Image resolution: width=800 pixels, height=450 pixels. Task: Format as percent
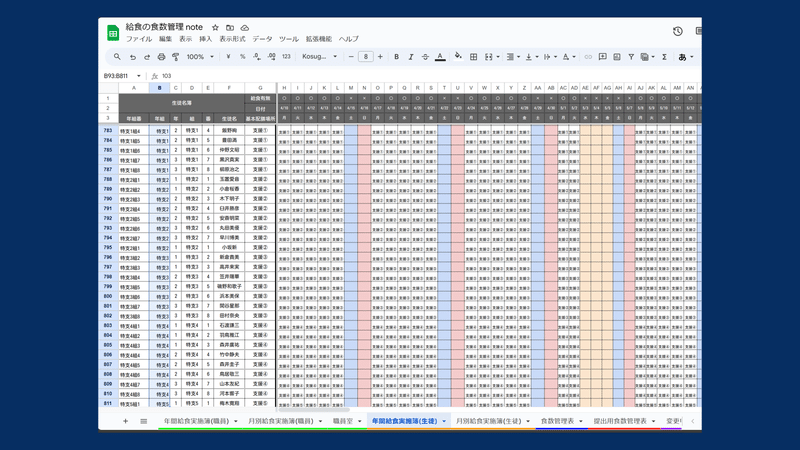[242, 57]
